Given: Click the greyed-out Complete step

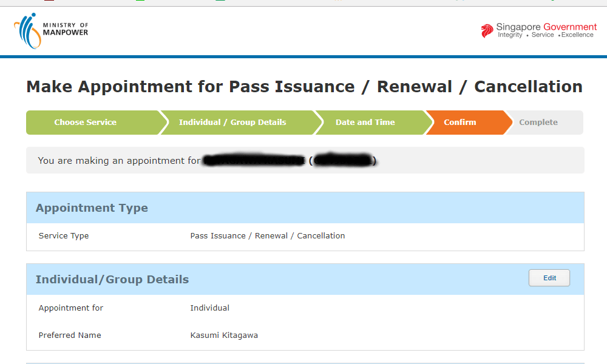Looking at the screenshot, I should [538, 123].
